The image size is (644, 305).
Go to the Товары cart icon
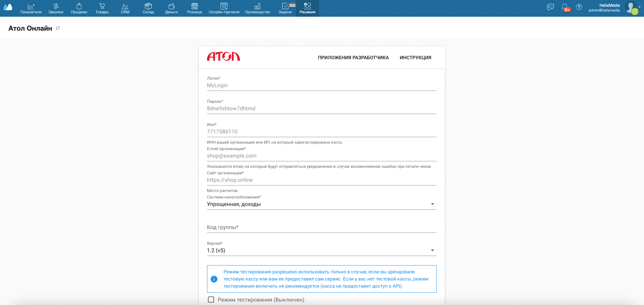point(102,6)
